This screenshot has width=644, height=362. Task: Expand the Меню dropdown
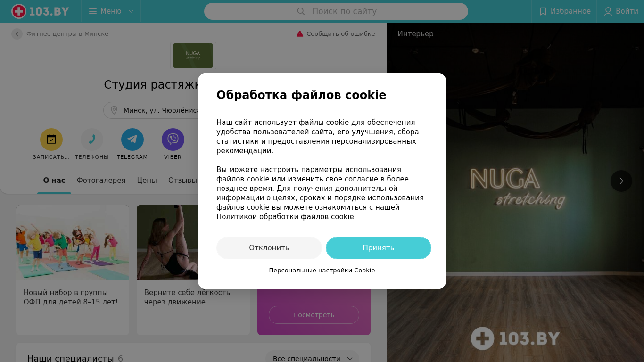pyautogui.click(x=112, y=11)
